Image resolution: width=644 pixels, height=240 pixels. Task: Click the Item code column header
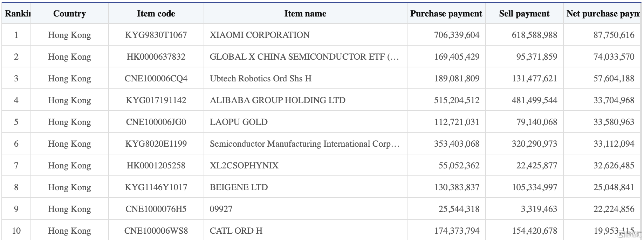tap(156, 14)
